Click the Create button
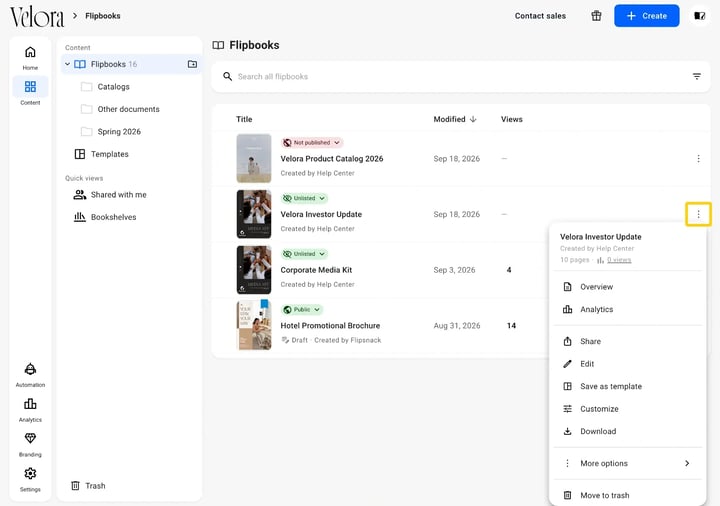This screenshot has width=720, height=506. point(647,16)
